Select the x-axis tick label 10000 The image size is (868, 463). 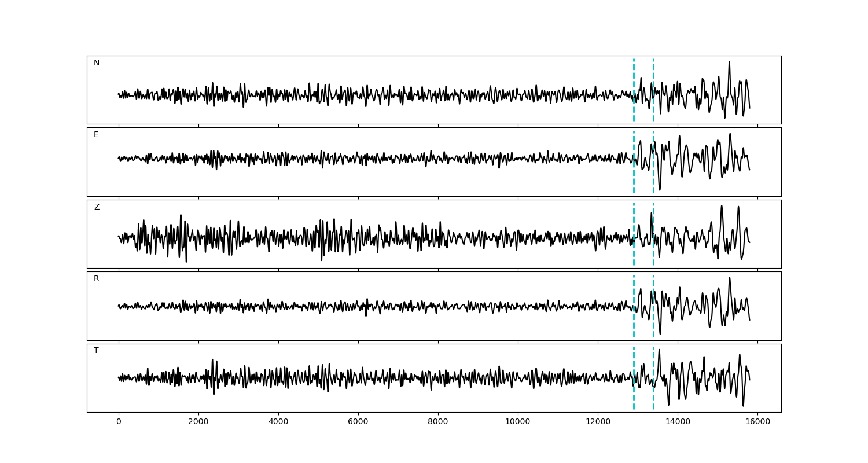pos(518,422)
